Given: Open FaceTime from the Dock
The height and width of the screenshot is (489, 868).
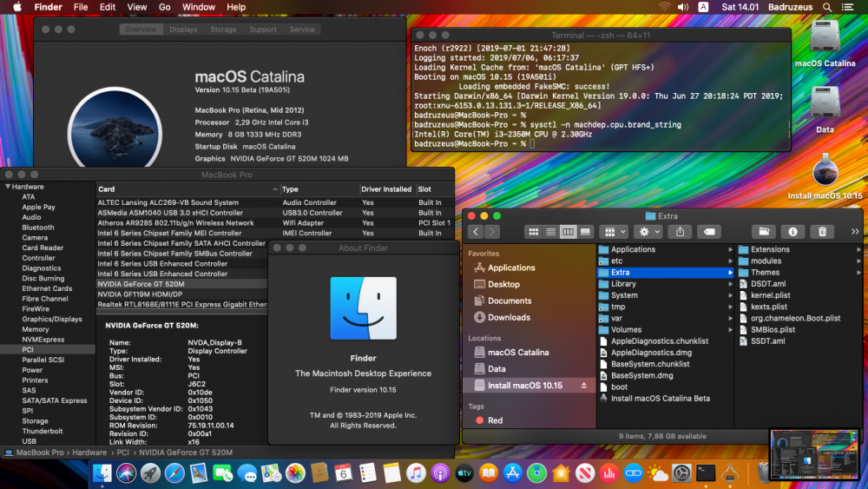Looking at the screenshot, I should point(222,473).
